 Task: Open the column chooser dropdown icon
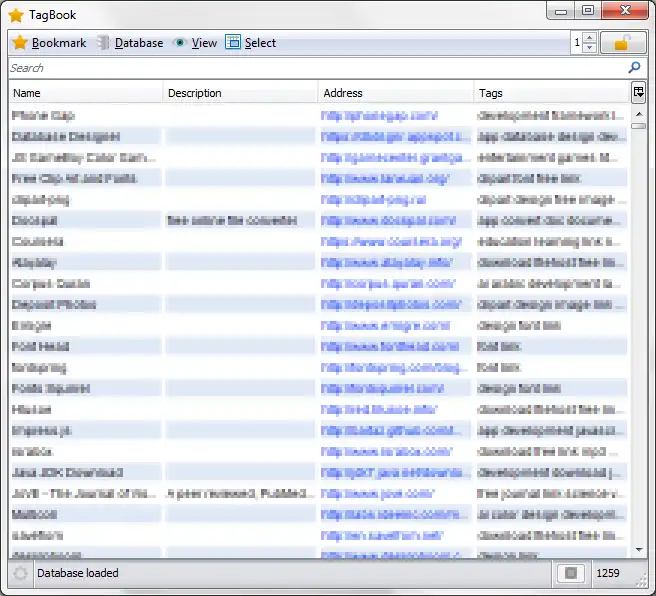coord(638,92)
